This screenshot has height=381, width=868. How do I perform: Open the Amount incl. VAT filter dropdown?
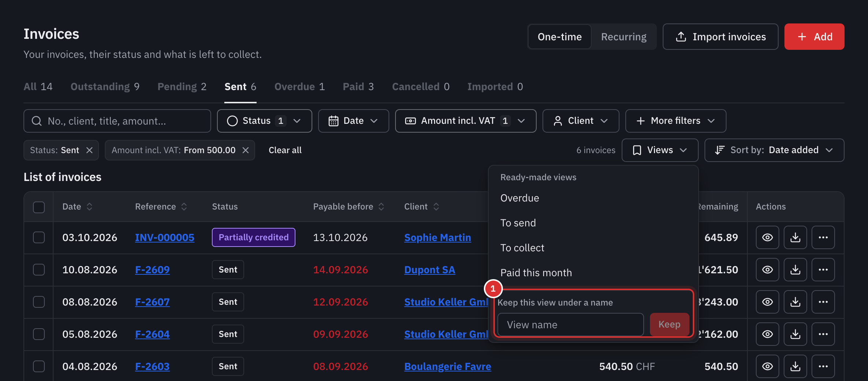click(466, 121)
